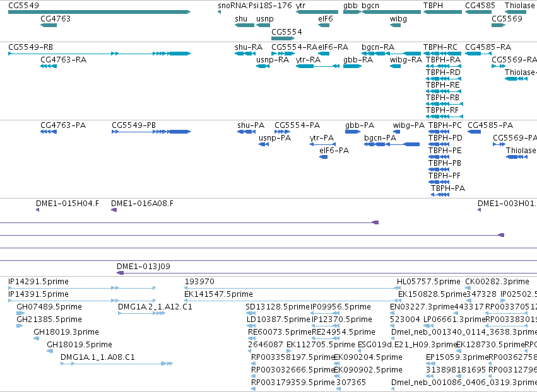Select the ytr-PA protein feature

[x=322, y=144]
